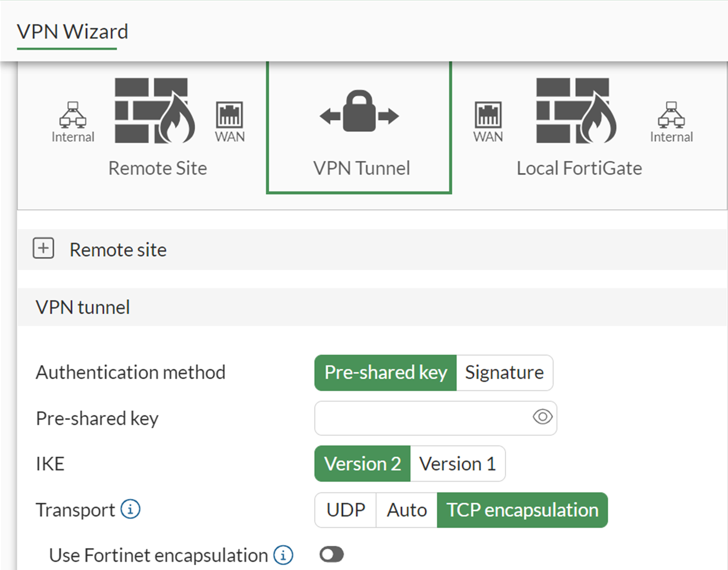Select TCP encapsulation transport option
The height and width of the screenshot is (570, 728).
(522, 509)
